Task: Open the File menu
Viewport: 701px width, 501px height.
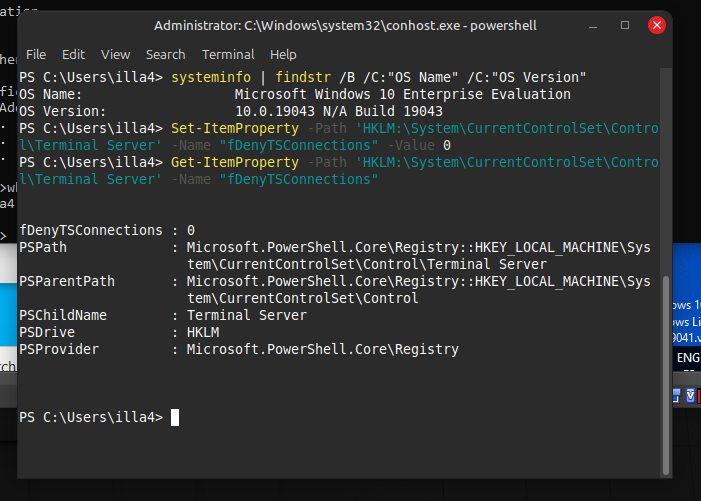Action: pos(36,54)
